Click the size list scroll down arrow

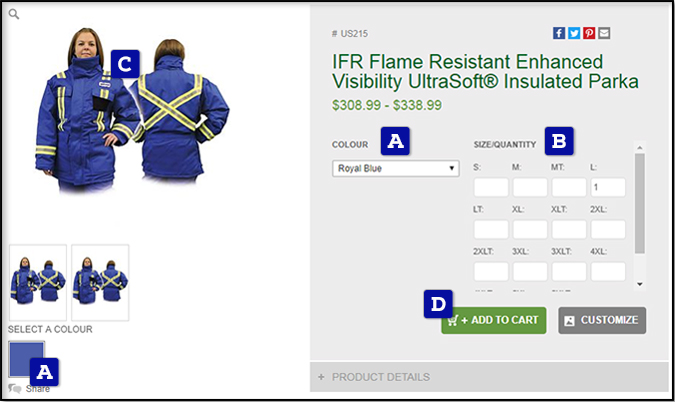[x=640, y=284]
